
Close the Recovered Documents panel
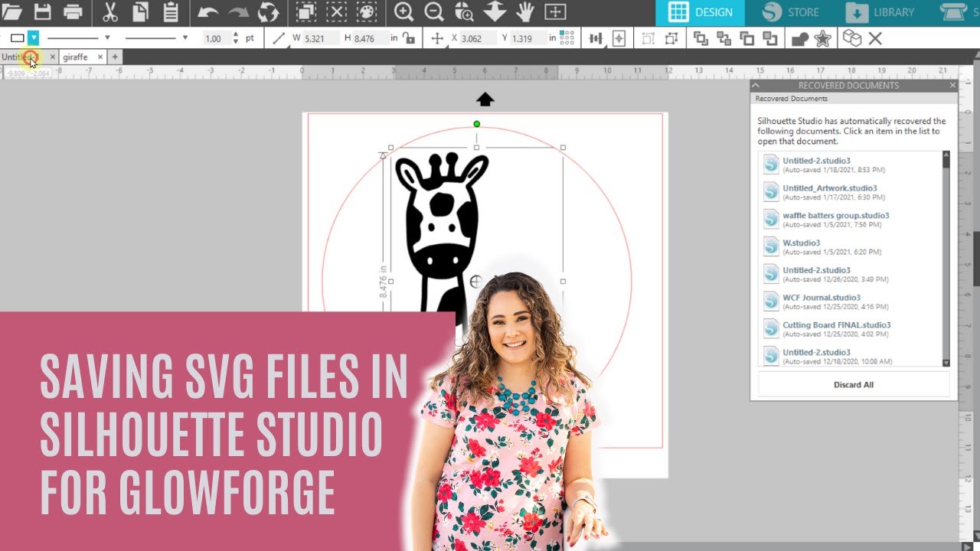[x=952, y=86]
